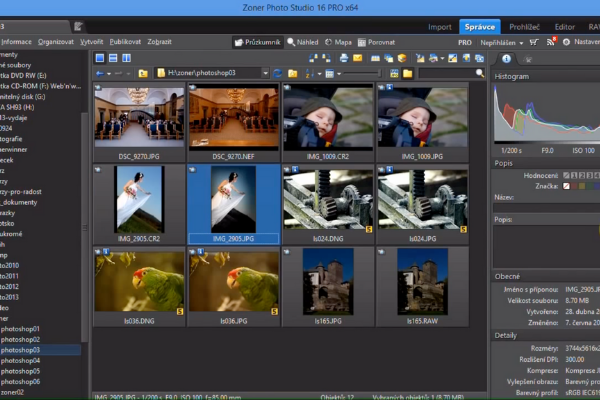600x400 pixels.
Task: Click the thumbnail view mode icon
Action: pos(329,73)
